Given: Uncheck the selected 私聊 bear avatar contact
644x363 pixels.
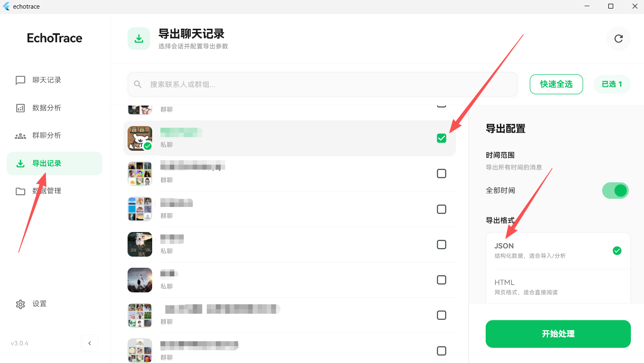Looking at the screenshot, I should 441,138.
